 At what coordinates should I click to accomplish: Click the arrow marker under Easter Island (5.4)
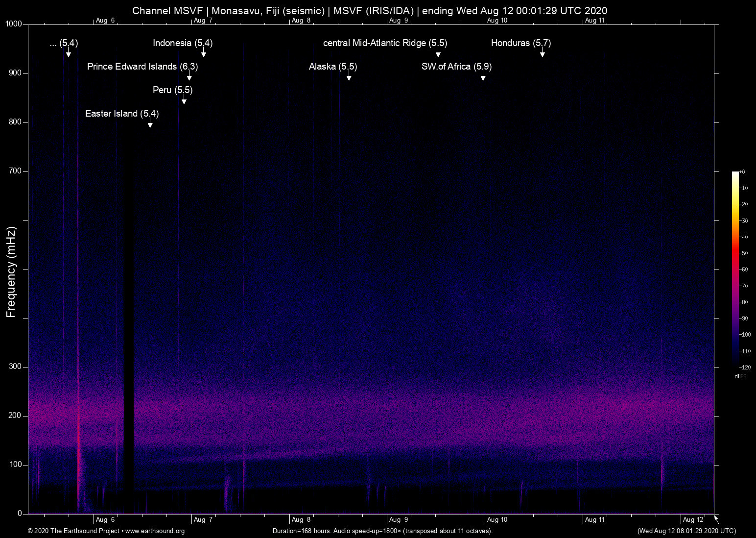tap(150, 122)
